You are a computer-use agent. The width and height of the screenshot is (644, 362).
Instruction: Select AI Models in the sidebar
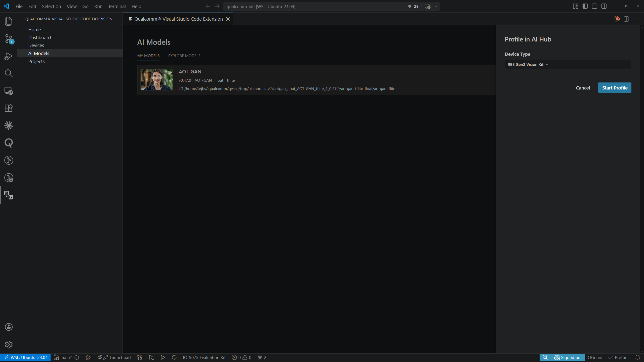click(x=70, y=53)
